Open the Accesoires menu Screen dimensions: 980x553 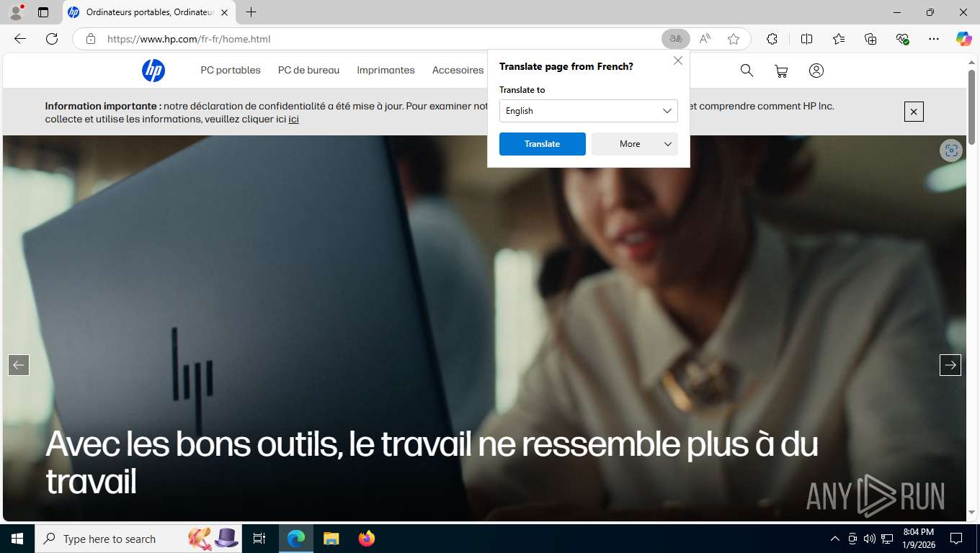pos(458,70)
